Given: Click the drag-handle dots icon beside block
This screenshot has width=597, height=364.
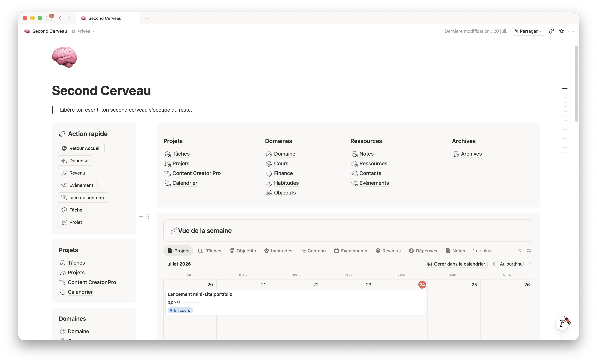Looking at the screenshot, I should click(148, 217).
